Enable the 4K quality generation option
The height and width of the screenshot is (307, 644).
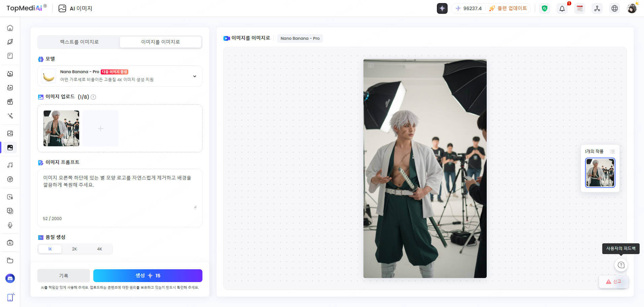[x=99, y=249]
